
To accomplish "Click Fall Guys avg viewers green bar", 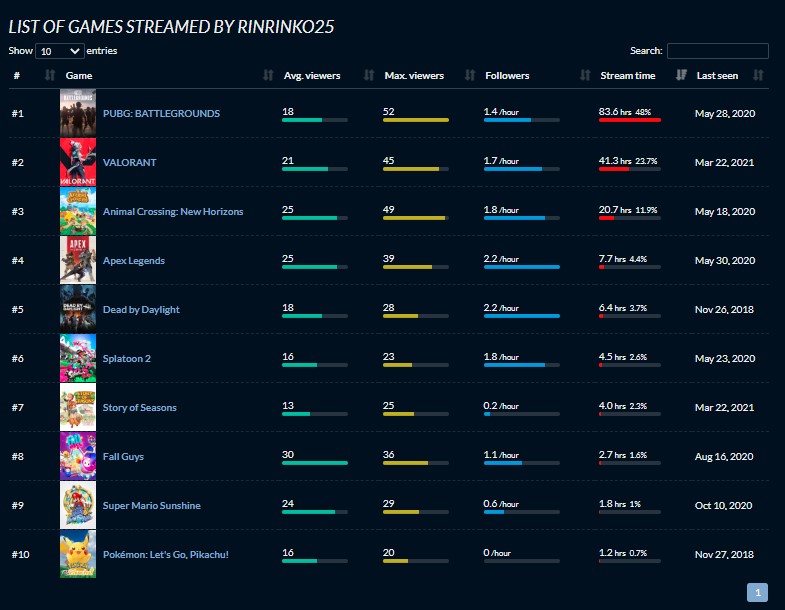I will pyautogui.click(x=315, y=463).
